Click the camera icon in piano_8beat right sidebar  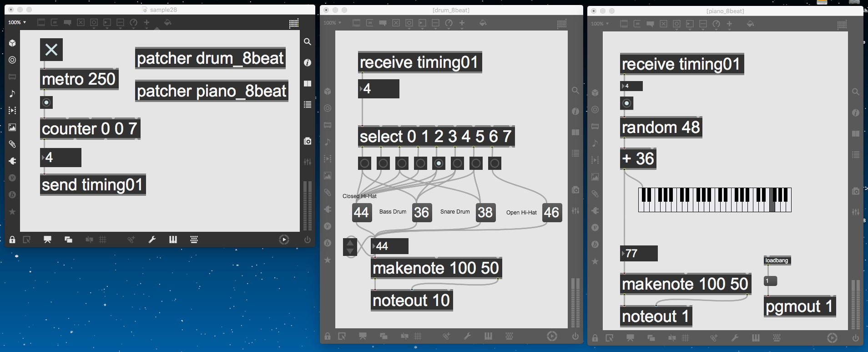point(856,191)
